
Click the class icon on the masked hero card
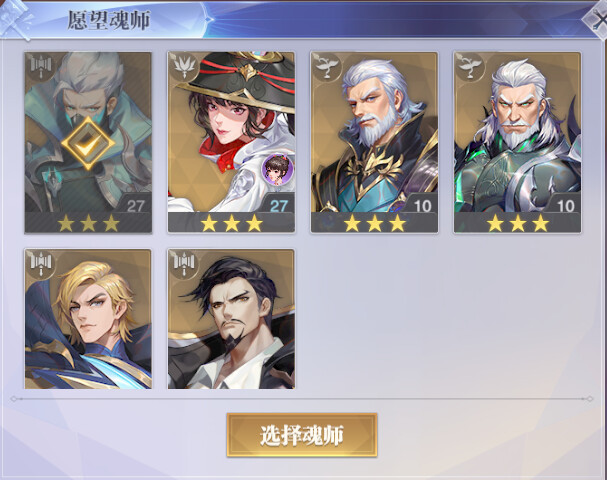[x=41, y=67]
